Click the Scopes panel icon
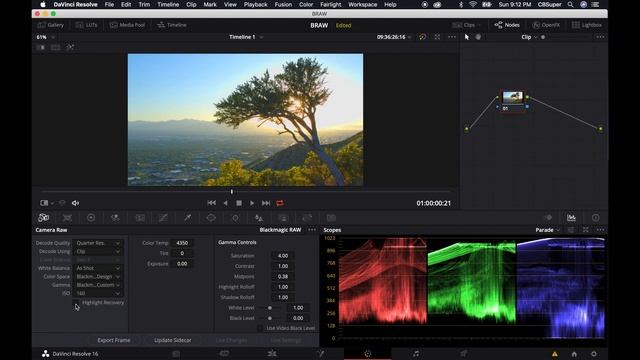Viewport: 640px width, 360px height. pos(571,218)
